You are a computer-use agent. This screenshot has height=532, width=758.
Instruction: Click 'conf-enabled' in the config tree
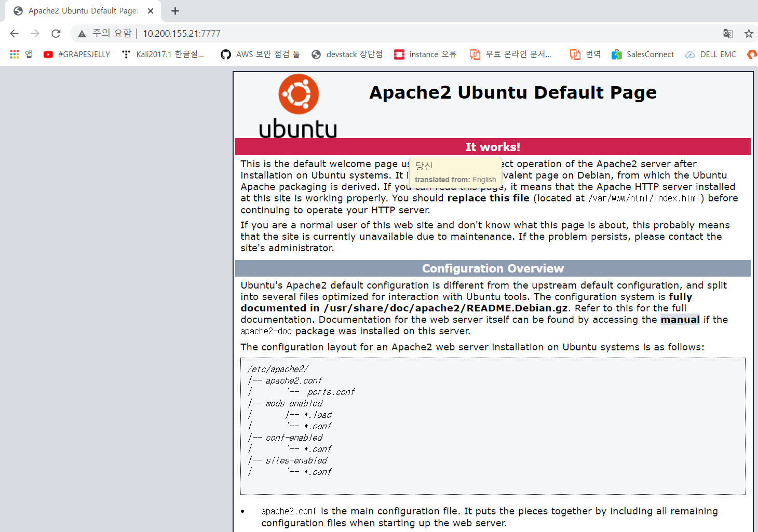click(x=294, y=438)
